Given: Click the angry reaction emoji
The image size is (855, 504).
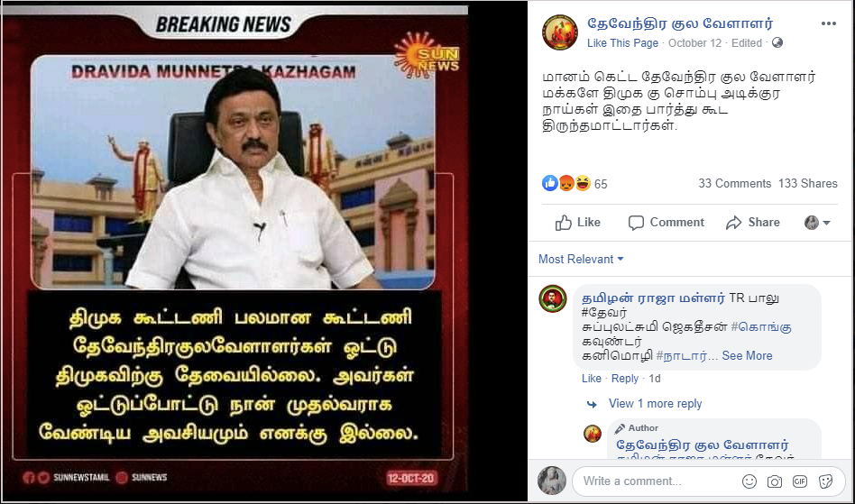Looking at the screenshot, I should 566,183.
